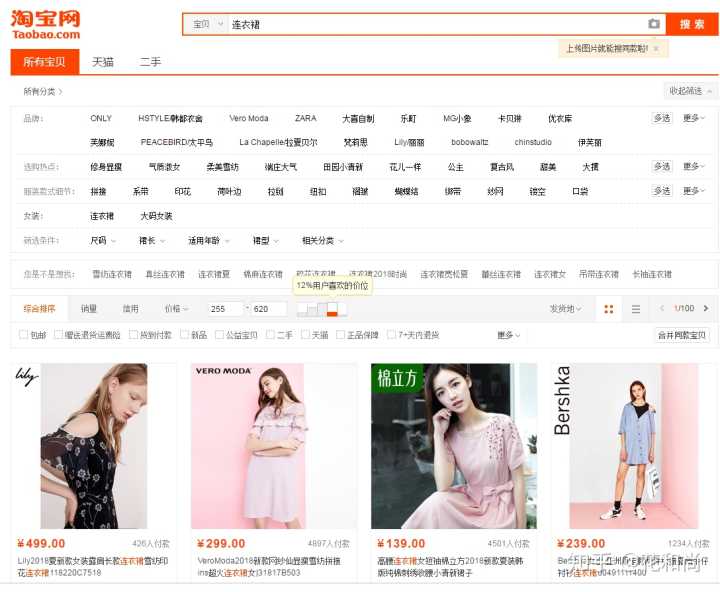Screen dimensions: 720x592
Task: Filter by brand ZARA
Action: pos(305,118)
